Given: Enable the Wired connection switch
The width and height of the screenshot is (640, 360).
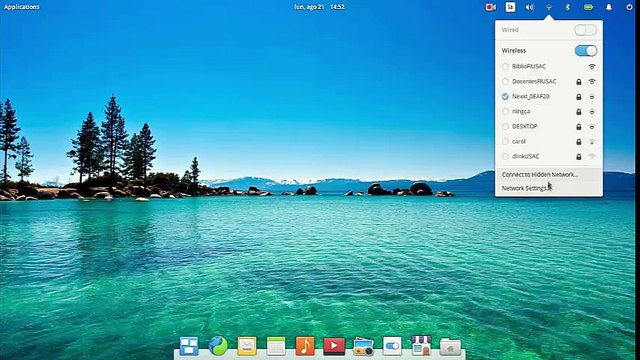Looking at the screenshot, I should click(585, 30).
